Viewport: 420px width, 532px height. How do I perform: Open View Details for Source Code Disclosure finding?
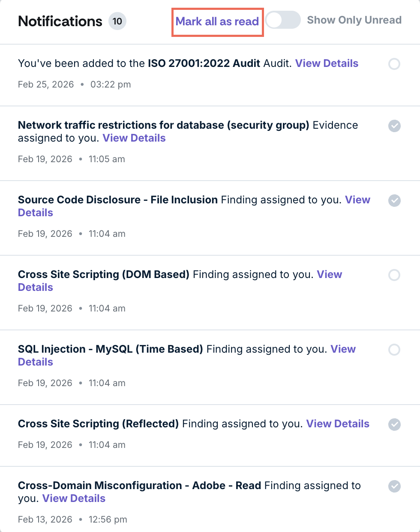[36, 213]
